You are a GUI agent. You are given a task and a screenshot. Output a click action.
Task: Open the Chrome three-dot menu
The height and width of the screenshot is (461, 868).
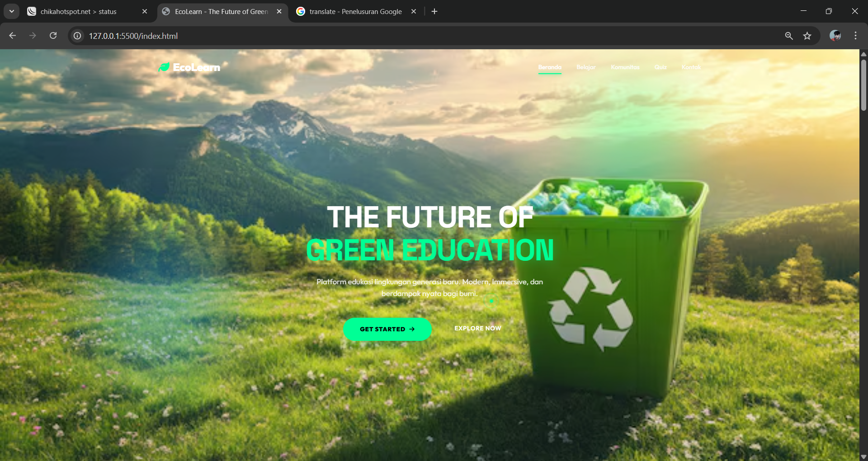pos(855,36)
